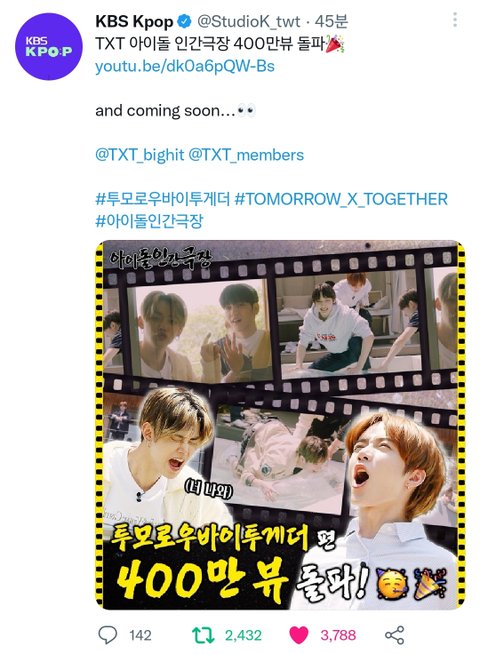The width and height of the screenshot is (480, 654).
Task: Open the #아이돌인간극장 hashtag
Action: tap(149, 221)
